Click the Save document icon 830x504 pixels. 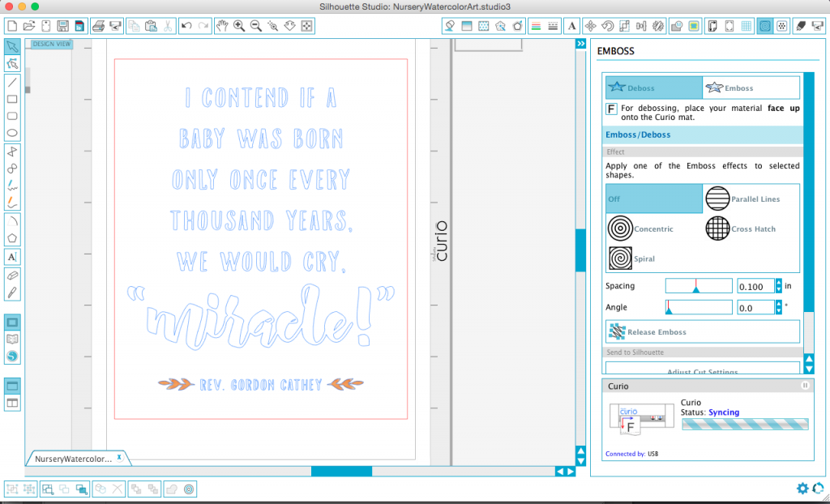(62, 26)
